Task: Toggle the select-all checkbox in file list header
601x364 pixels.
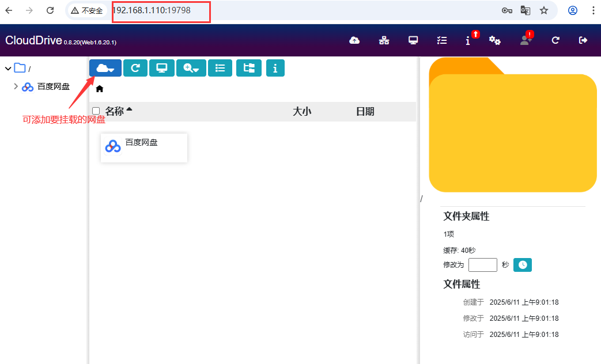Action: (95, 111)
